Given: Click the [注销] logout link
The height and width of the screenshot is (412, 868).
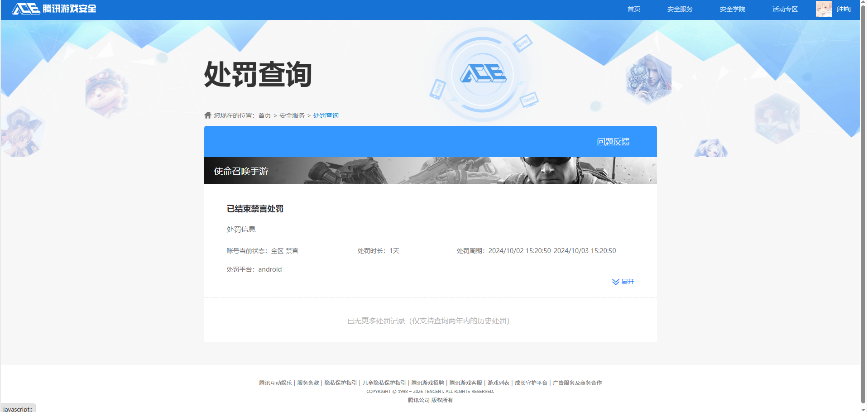Looking at the screenshot, I should (843, 9).
